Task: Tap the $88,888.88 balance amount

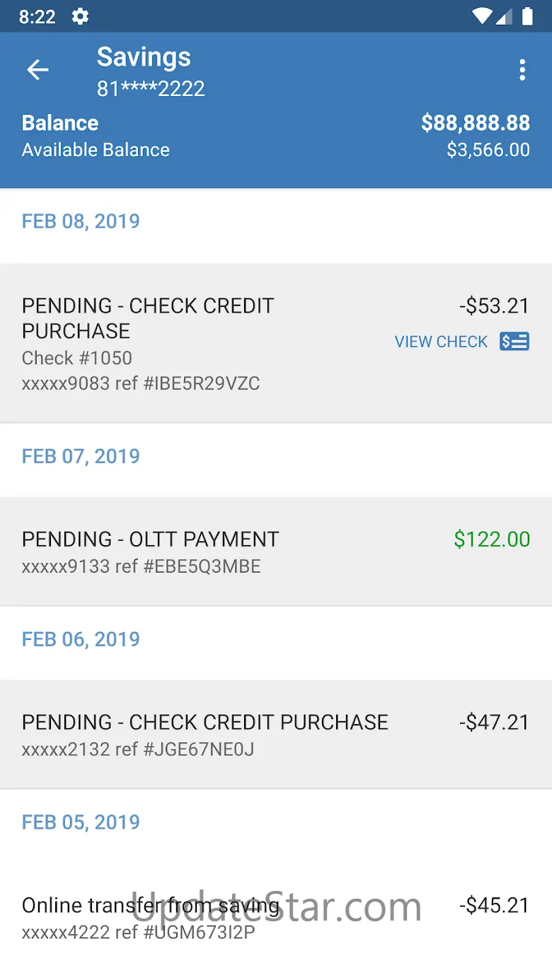Action: tap(475, 123)
